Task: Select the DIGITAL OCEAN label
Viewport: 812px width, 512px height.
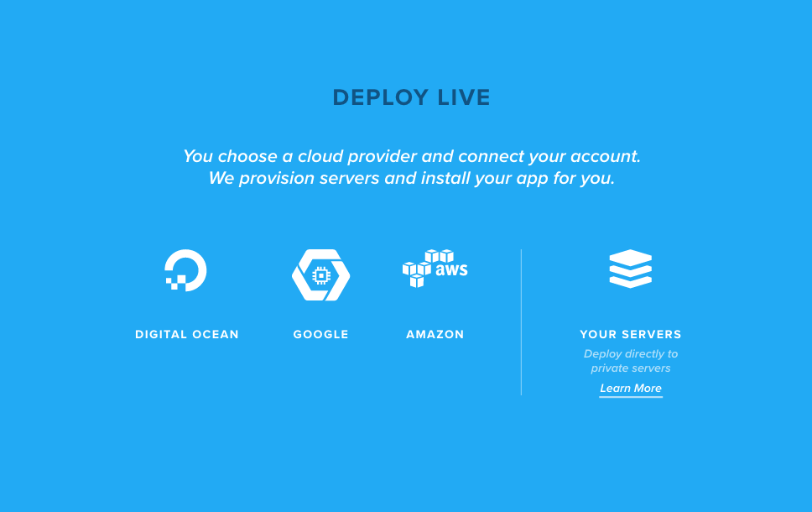Action: 187,334
